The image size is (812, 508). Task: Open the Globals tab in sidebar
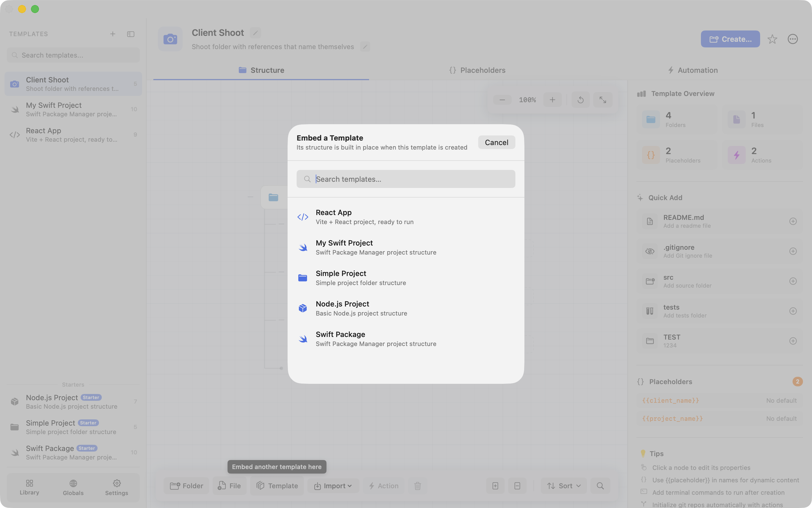point(73,487)
